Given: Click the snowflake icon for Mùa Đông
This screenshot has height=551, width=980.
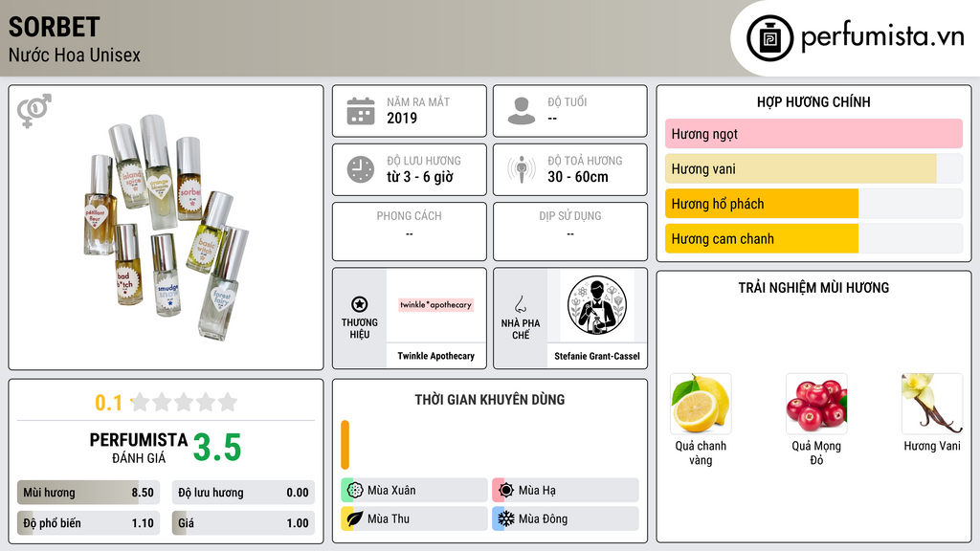Looking at the screenshot, I should 506,518.
